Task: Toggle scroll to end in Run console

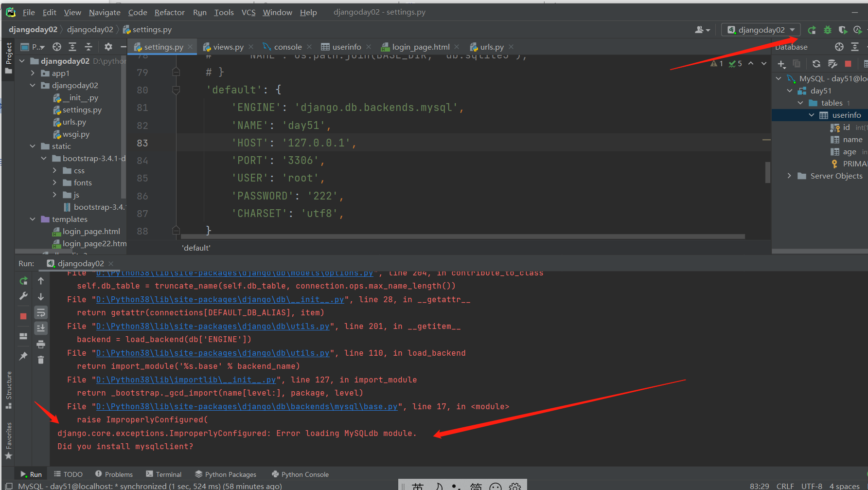Action: 41,328
